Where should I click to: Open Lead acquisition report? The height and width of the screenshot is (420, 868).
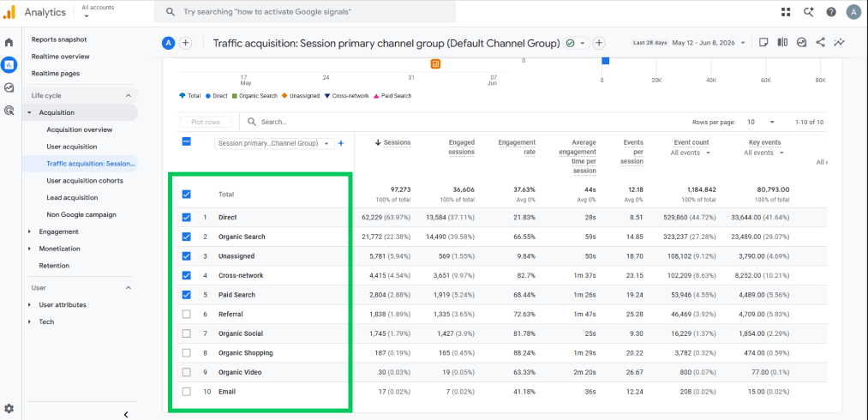tap(73, 198)
